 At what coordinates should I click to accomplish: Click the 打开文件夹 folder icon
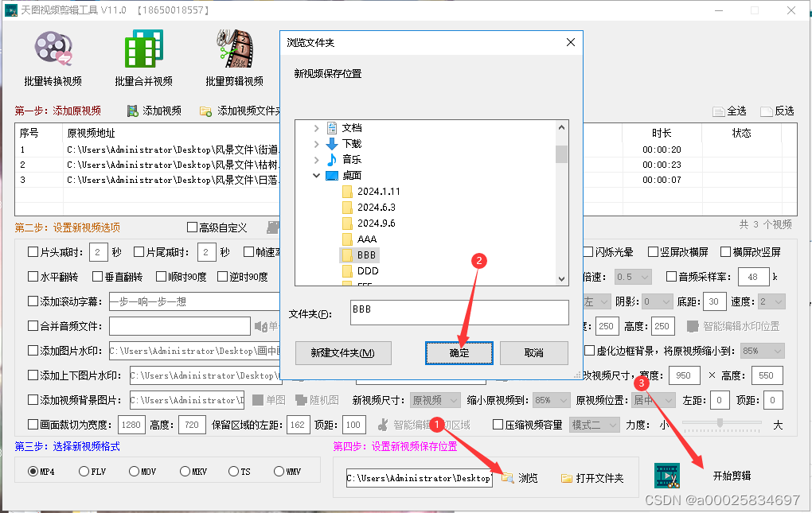567,478
